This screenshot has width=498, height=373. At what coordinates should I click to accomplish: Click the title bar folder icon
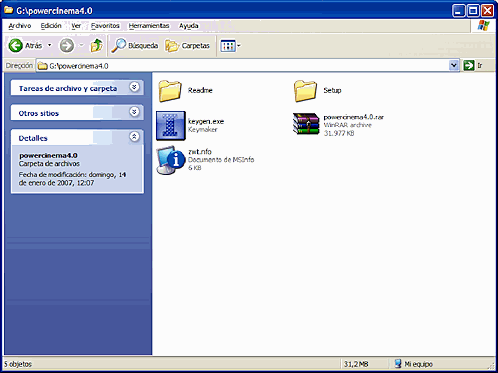tap(9, 10)
